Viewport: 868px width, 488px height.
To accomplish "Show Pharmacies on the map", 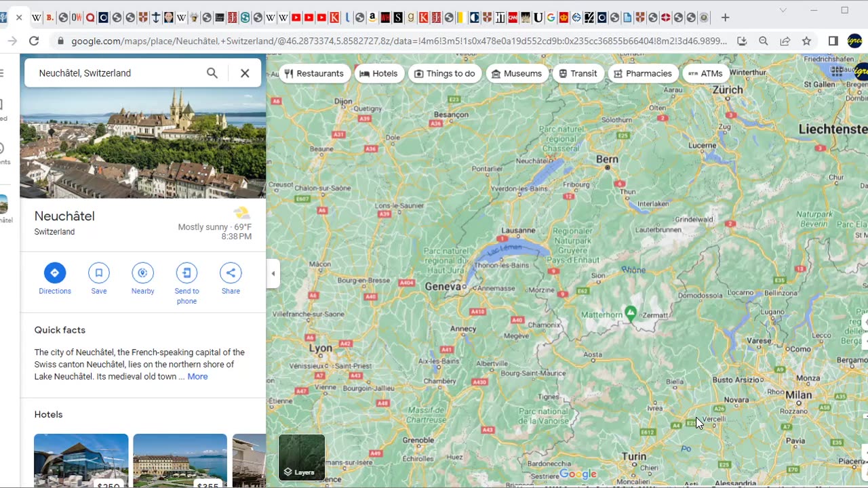I will 643,73.
